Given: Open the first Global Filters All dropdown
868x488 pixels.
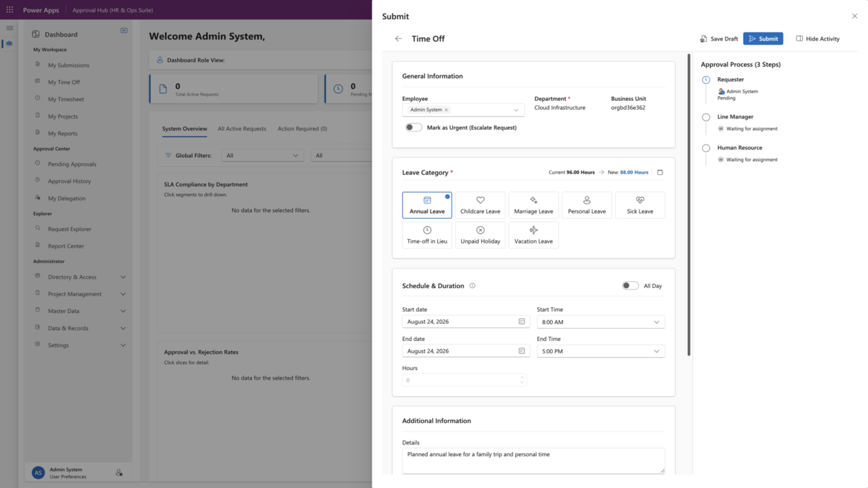Looking at the screenshot, I should (x=262, y=155).
